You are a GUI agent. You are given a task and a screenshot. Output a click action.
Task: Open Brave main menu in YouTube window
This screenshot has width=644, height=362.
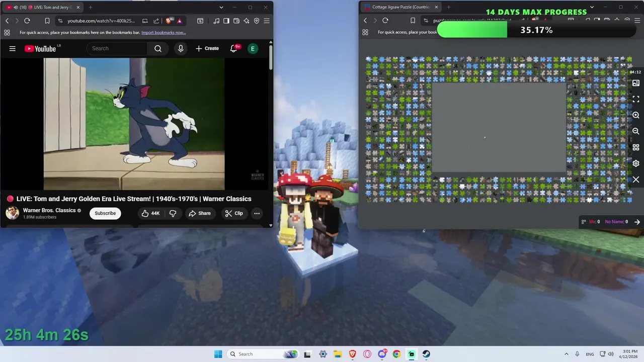click(267, 21)
